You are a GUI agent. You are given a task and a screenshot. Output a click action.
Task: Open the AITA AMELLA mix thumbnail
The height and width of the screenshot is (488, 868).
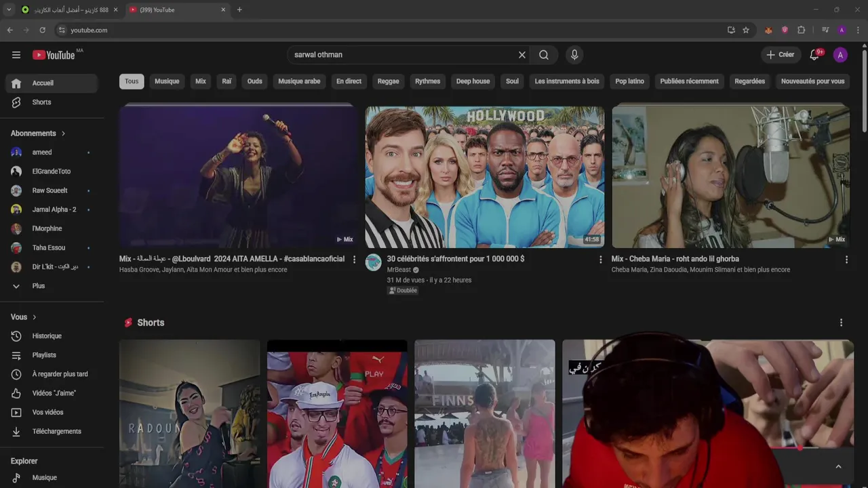click(x=238, y=177)
